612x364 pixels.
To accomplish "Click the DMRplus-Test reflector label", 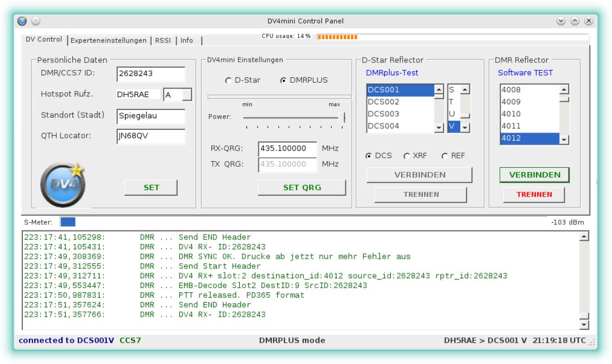I will (392, 73).
